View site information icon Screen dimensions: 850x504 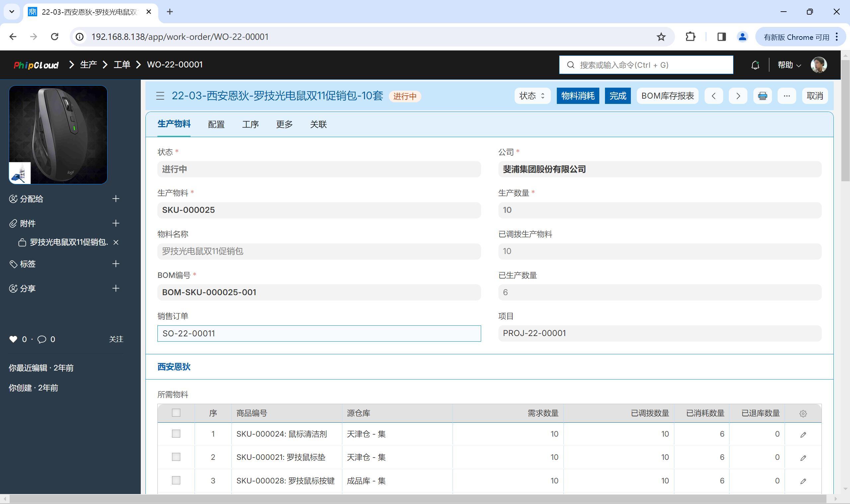(79, 37)
